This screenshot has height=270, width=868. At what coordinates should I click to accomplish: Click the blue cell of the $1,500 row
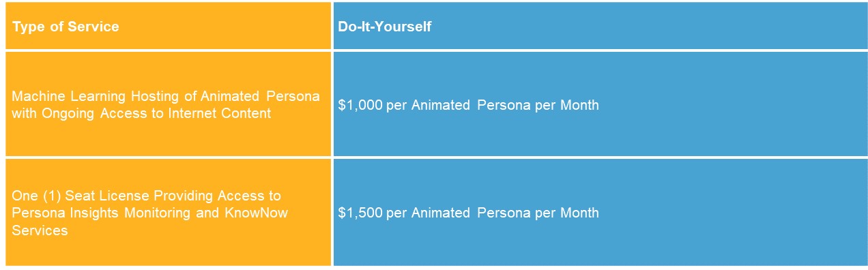pos(600,212)
